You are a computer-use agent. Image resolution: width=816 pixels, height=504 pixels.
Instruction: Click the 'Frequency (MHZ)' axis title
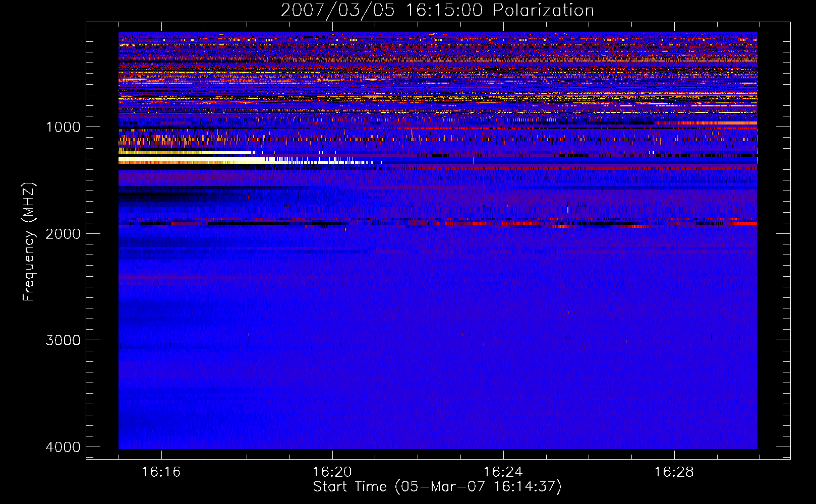click(x=29, y=242)
